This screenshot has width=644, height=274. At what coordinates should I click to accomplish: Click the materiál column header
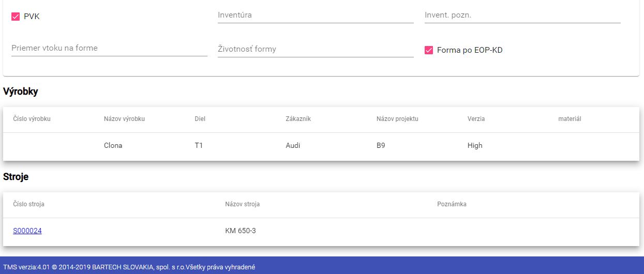click(x=570, y=119)
